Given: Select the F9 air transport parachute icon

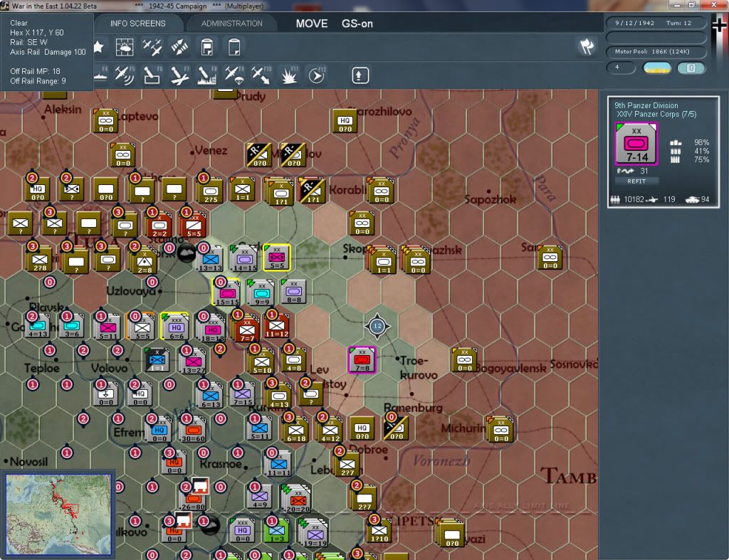Looking at the screenshot, I should pyautogui.click(x=234, y=75).
